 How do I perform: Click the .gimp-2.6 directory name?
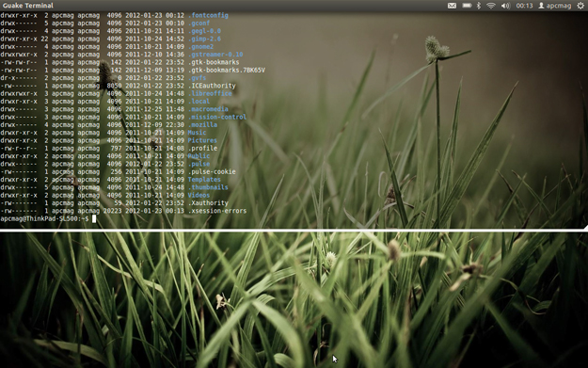(x=204, y=39)
